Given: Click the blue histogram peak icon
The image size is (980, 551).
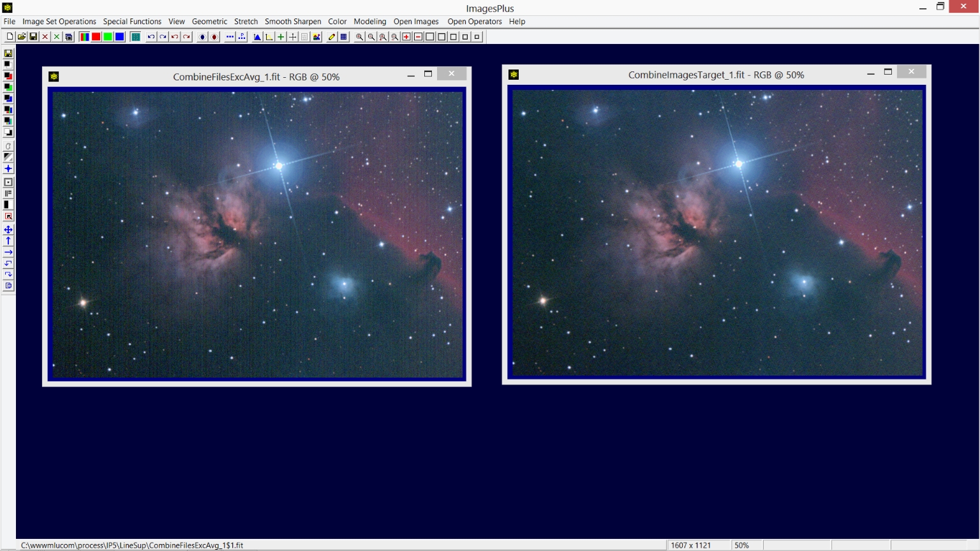Looking at the screenshot, I should [x=257, y=37].
